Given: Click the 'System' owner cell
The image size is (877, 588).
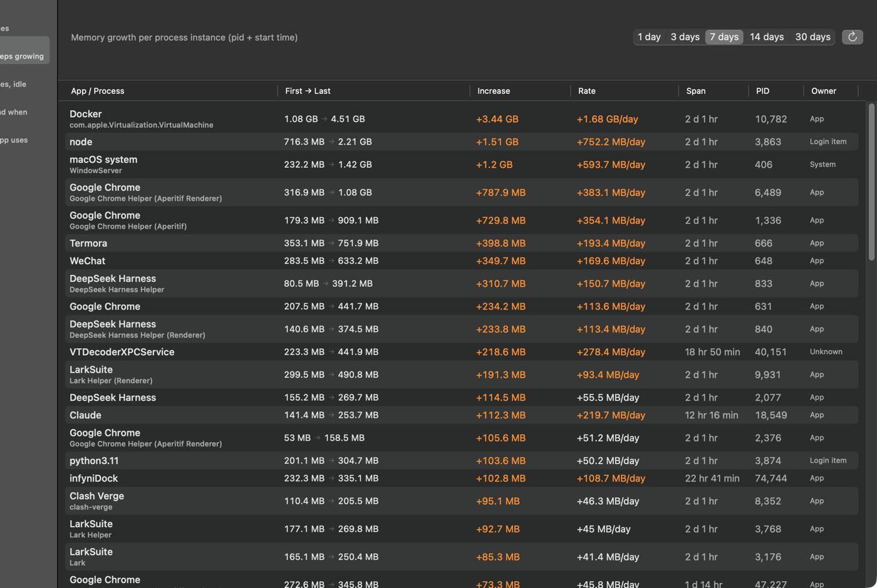Looking at the screenshot, I should (823, 164).
